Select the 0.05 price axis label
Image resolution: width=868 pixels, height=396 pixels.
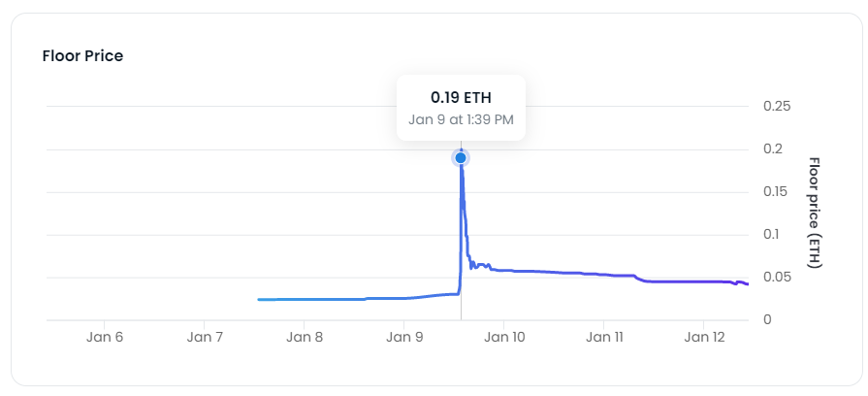(778, 277)
